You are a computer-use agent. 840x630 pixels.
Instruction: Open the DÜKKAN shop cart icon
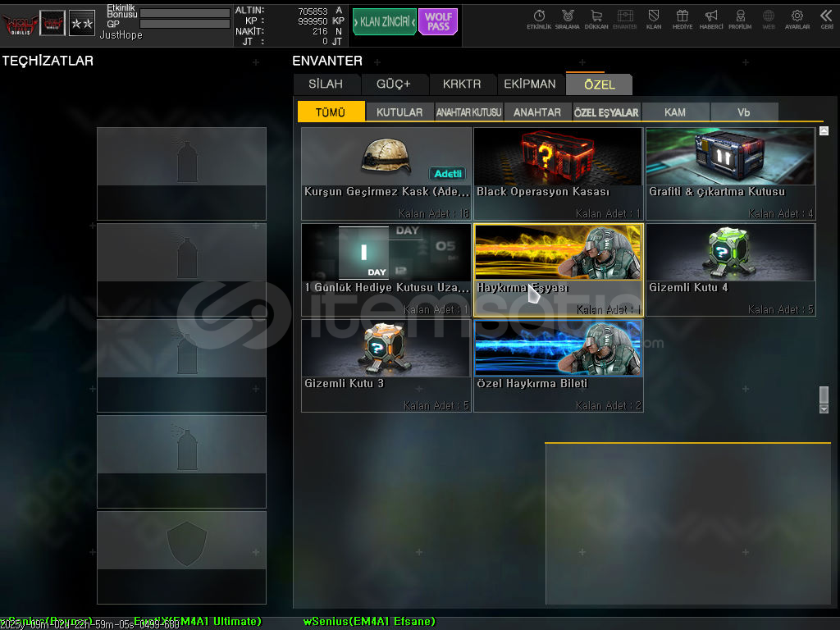pos(596,20)
